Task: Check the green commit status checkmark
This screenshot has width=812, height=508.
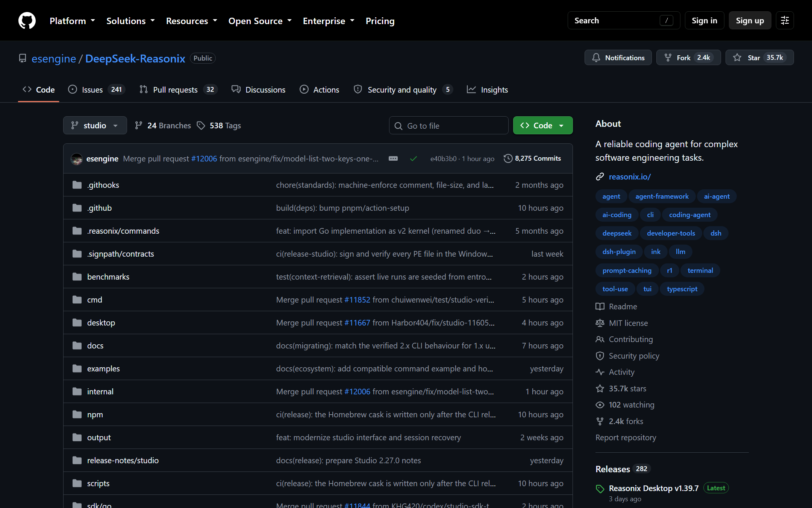Action: pyautogui.click(x=414, y=159)
